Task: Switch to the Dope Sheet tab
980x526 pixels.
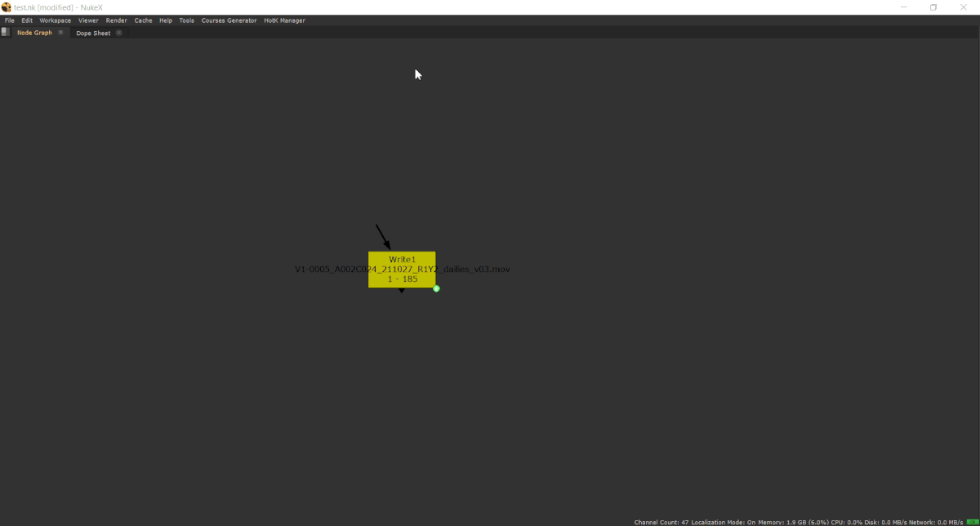Action: coord(93,33)
